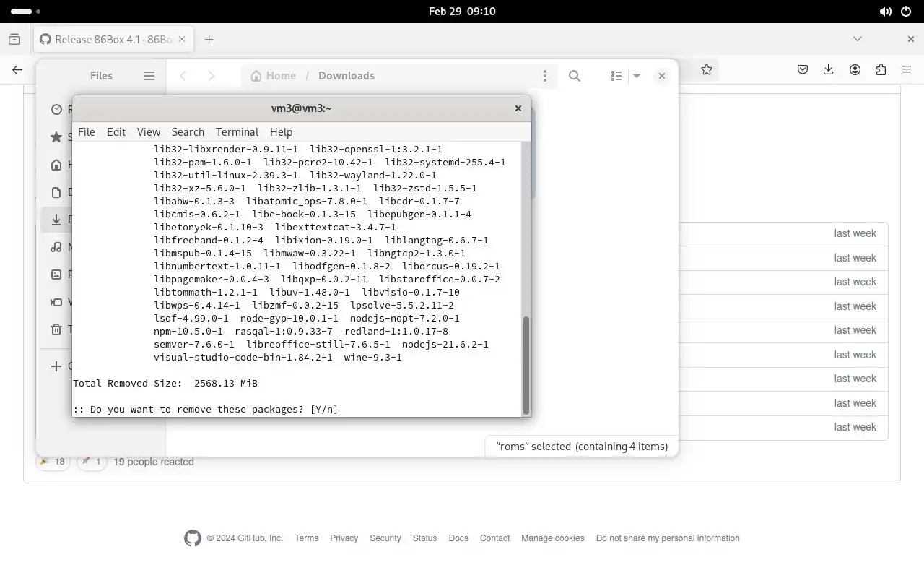Open Do not share my personal information
Image resolution: width=924 pixels, height=578 pixels.
point(668,538)
